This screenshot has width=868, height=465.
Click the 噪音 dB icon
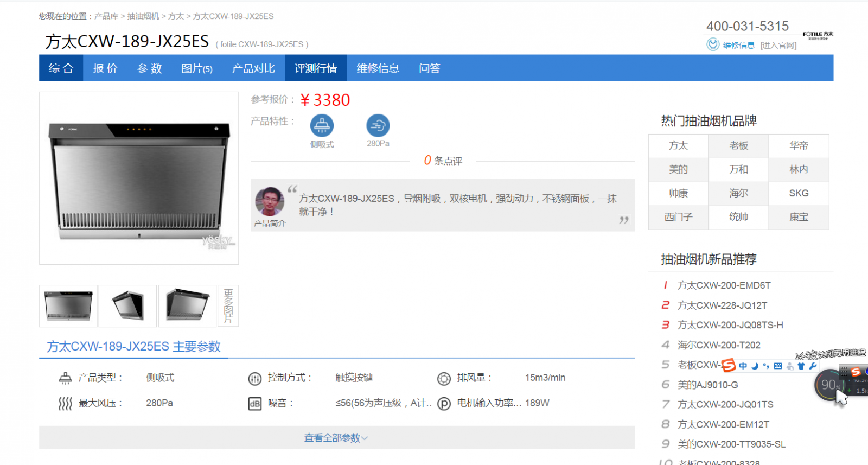pyautogui.click(x=255, y=404)
